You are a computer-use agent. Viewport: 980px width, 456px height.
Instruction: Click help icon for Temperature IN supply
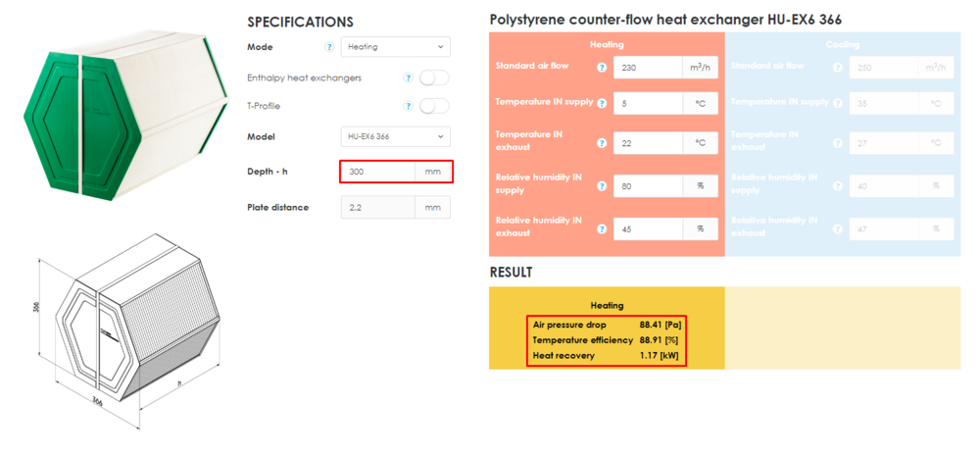[602, 103]
